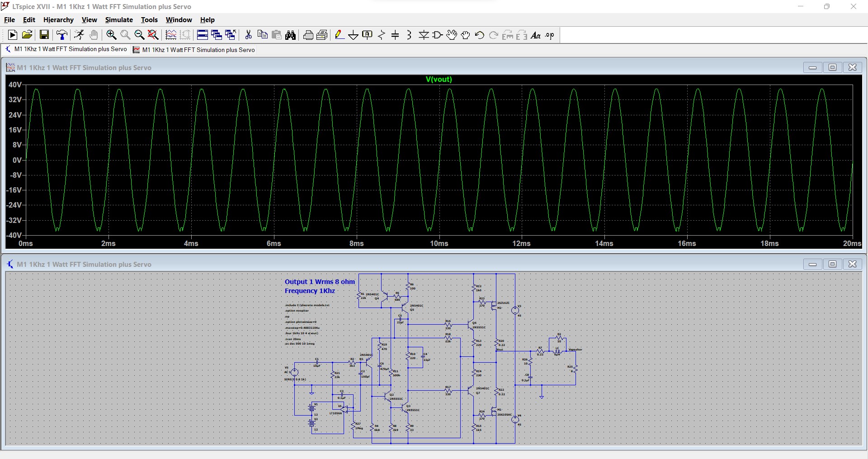Open the File menu
This screenshot has width=868, height=459.
click(x=9, y=20)
